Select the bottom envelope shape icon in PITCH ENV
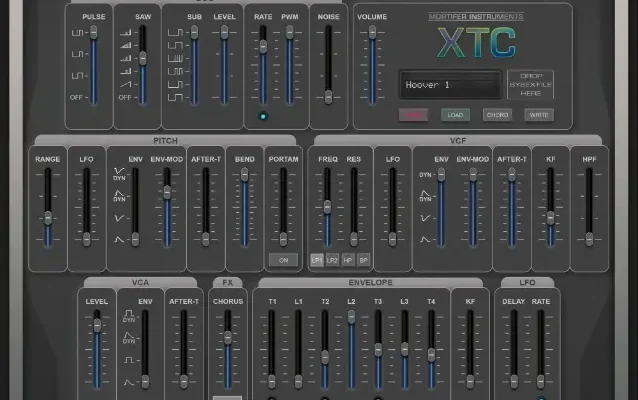 point(119,240)
